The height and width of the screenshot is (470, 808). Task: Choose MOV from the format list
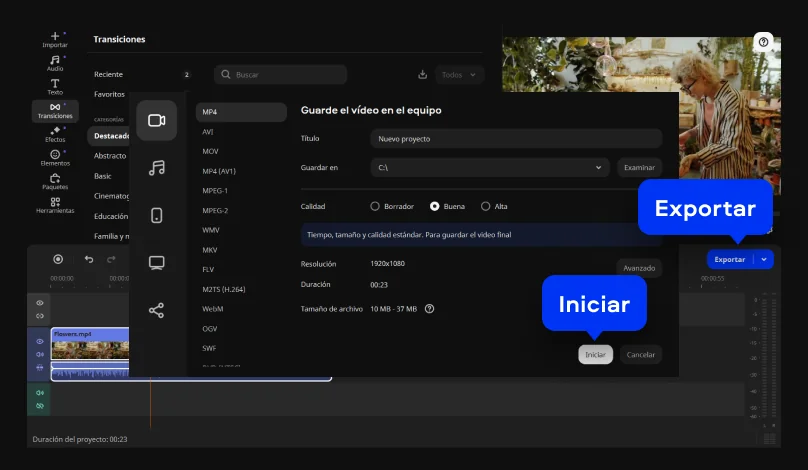pyautogui.click(x=210, y=151)
